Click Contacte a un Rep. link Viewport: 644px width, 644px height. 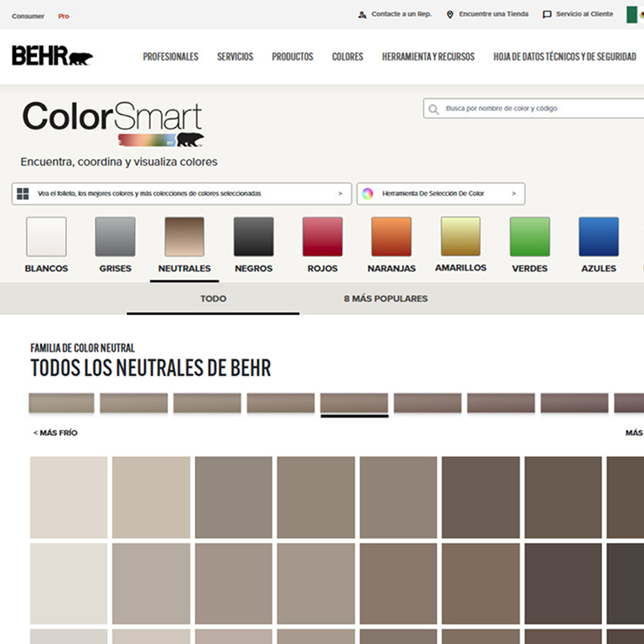pyautogui.click(x=401, y=14)
